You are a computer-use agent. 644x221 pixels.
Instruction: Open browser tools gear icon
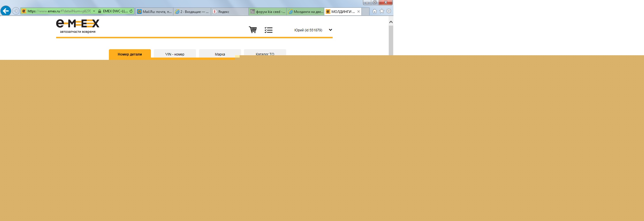(x=389, y=11)
